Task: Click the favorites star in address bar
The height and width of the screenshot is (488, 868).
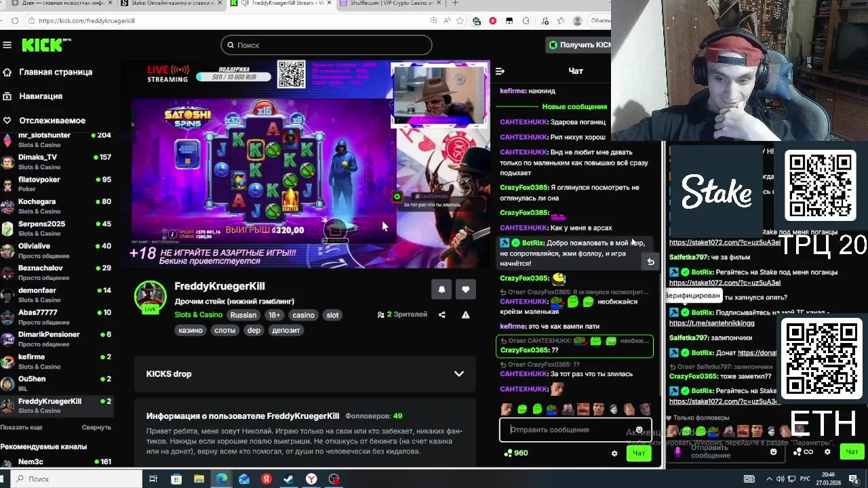Action: click(x=460, y=20)
